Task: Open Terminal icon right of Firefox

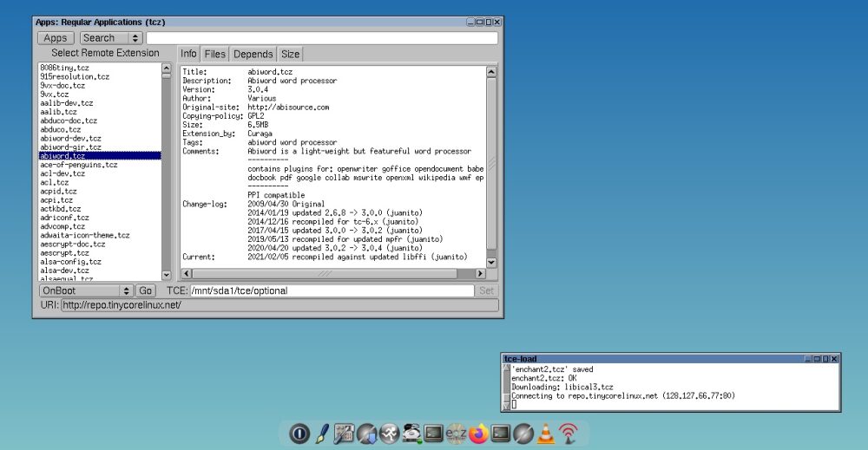Action: point(501,434)
